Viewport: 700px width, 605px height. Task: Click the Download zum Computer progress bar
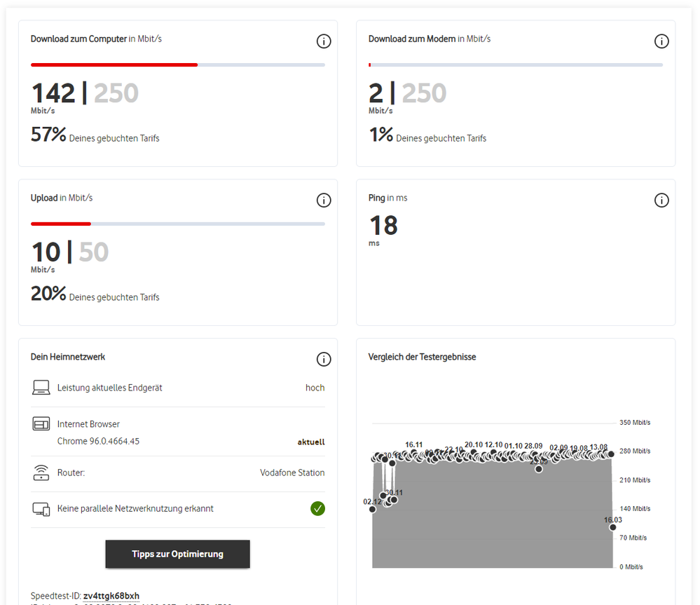pos(178,64)
